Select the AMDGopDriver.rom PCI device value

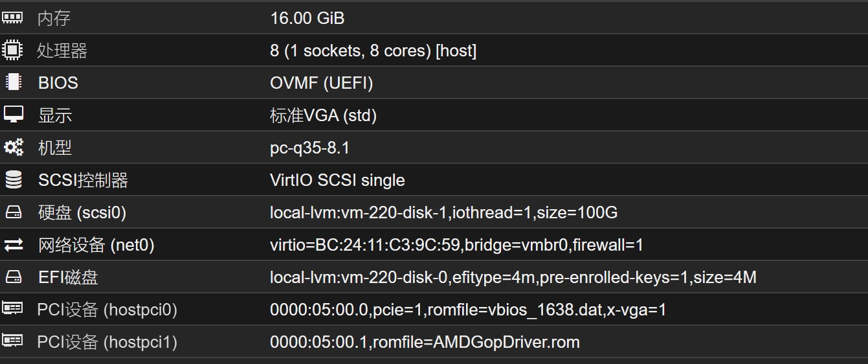(425, 342)
